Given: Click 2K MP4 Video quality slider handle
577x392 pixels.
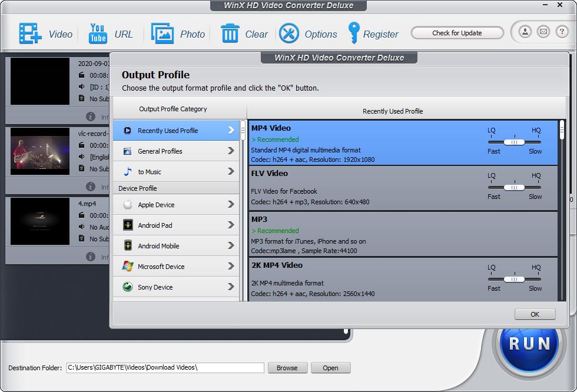Looking at the screenshot, I should [x=514, y=280].
